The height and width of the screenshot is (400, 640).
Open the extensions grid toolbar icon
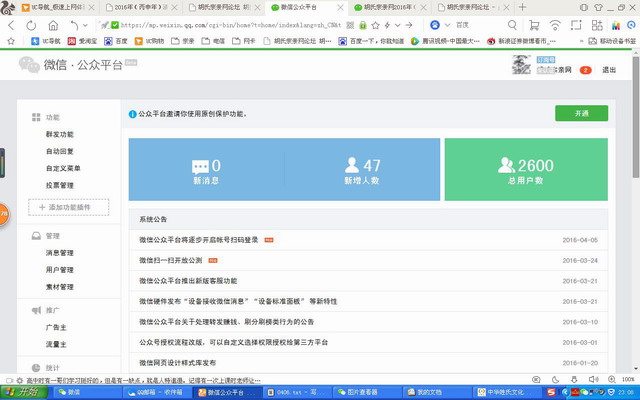597,25
